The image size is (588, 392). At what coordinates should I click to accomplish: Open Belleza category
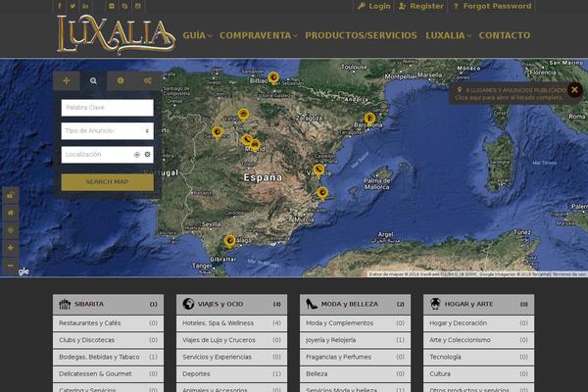point(355,374)
